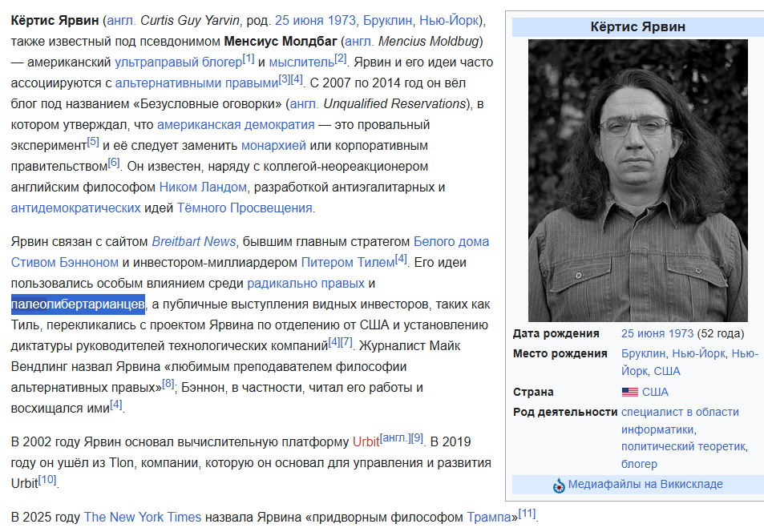Open Медиафайлы на Викискладе link
Image resolution: width=764 pixels, height=532 pixels.
645,484
